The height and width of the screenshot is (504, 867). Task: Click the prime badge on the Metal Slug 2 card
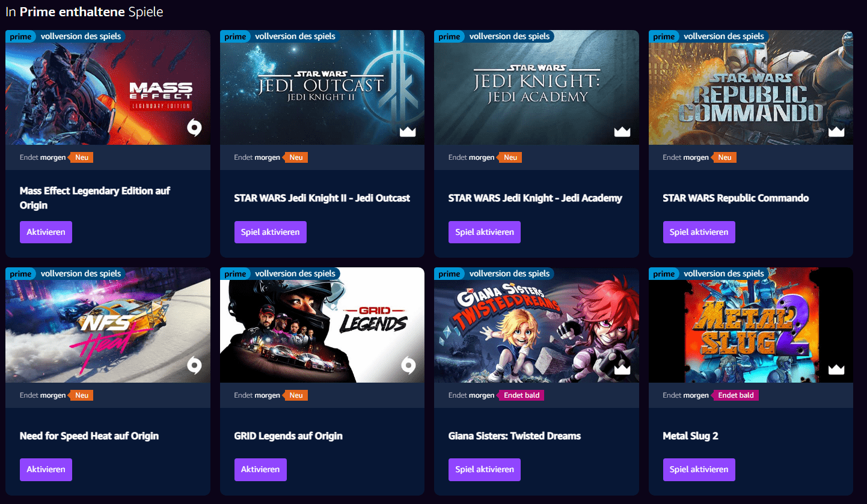pyautogui.click(x=664, y=274)
